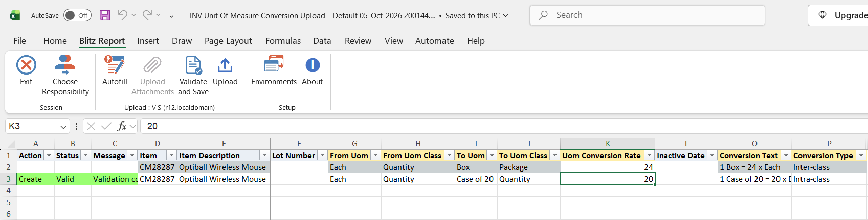Image resolution: width=868 pixels, height=220 pixels.
Task: Select the 'Valid' status cell
Action: [73, 179]
